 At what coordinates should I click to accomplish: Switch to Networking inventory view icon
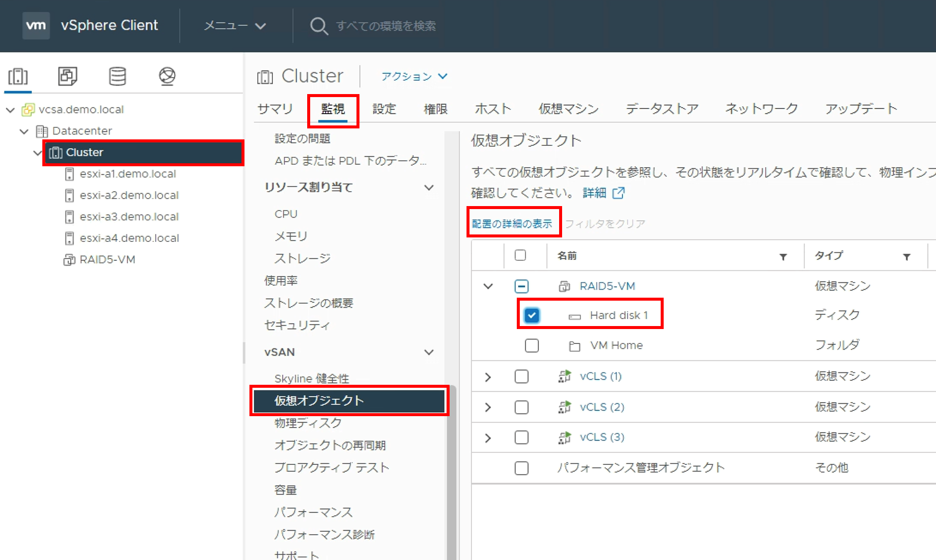(x=167, y=76)
